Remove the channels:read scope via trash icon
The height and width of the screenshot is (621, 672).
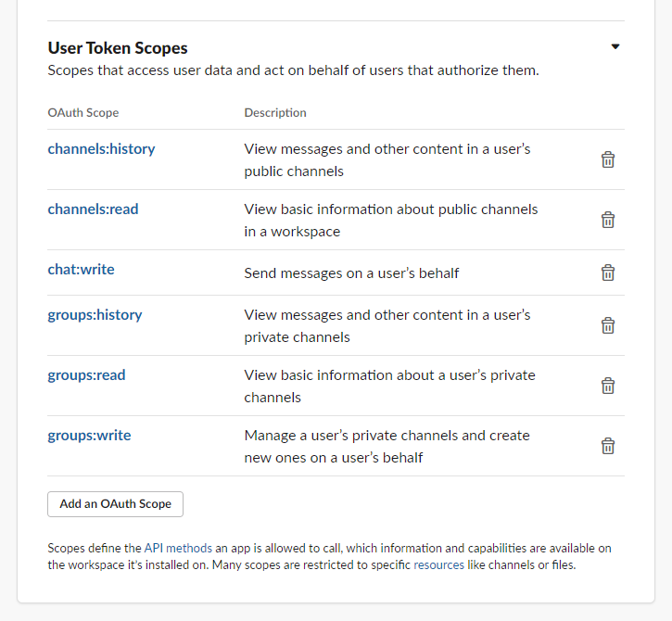[608, 220]
